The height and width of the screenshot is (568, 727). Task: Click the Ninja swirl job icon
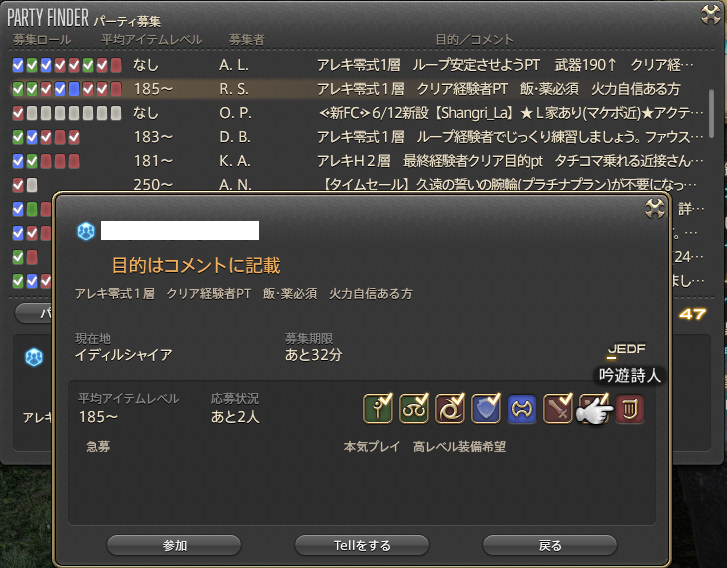(x=450, y=409)
